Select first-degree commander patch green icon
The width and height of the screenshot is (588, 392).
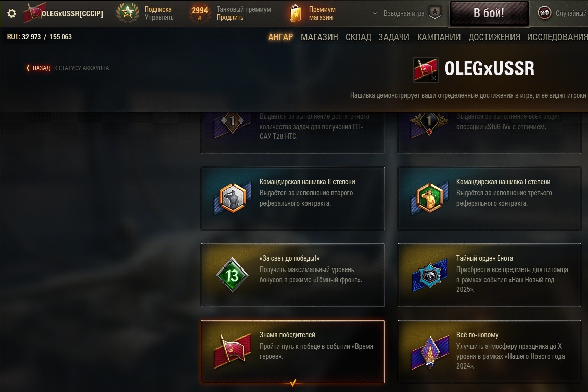coord(429,198)
